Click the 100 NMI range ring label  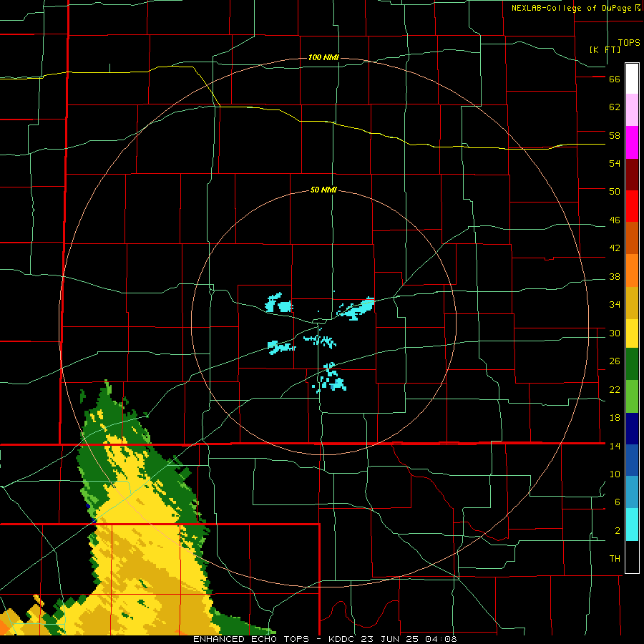323,57
